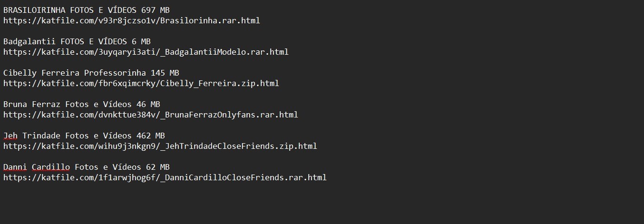Click the Badgalantii FOTOS E VÍDEOS text line
Screen dimensions: 644x224
77,41
